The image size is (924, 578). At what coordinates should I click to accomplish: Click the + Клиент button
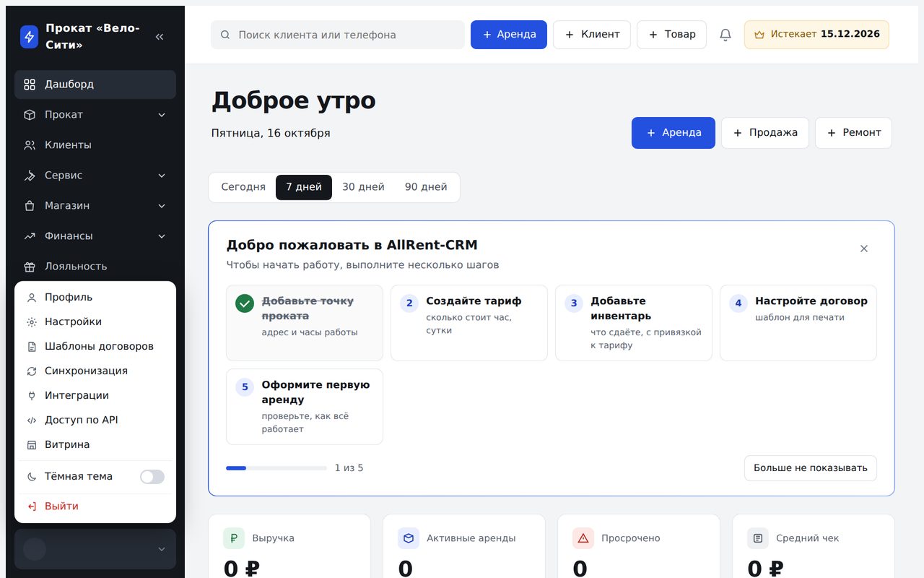[592, 35]
